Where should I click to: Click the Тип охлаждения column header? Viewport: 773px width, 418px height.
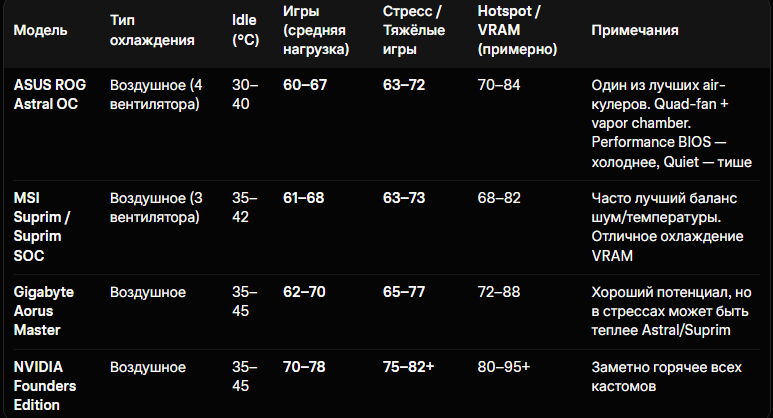click(x=152, y=31)
